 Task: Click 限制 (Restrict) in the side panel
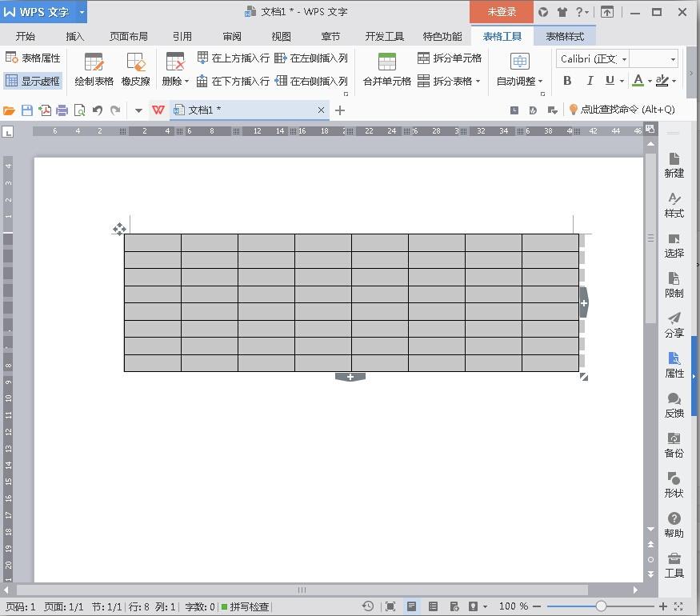[674, 286]
